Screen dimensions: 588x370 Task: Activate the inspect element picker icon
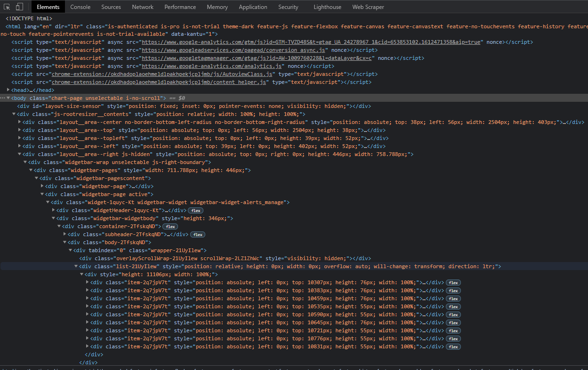click(7, 7)
